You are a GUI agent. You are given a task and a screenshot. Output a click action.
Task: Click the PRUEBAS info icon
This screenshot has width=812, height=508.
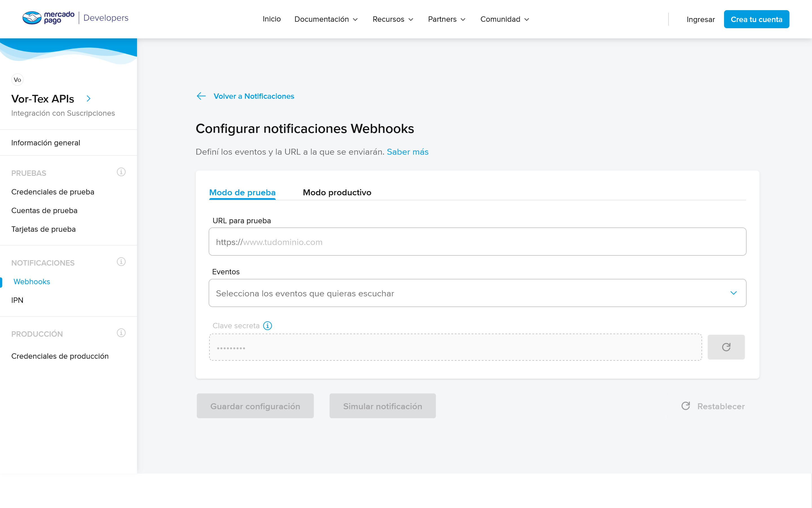point(121,172)
